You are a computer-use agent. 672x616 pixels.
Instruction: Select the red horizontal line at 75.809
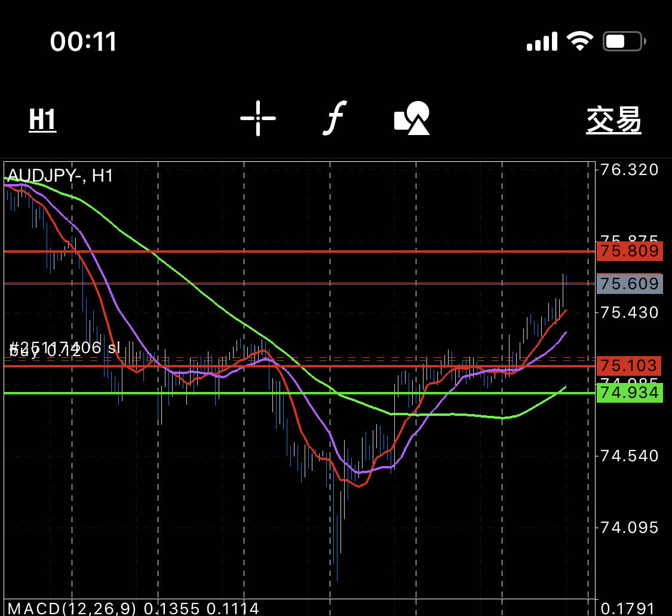pos(300,252)
